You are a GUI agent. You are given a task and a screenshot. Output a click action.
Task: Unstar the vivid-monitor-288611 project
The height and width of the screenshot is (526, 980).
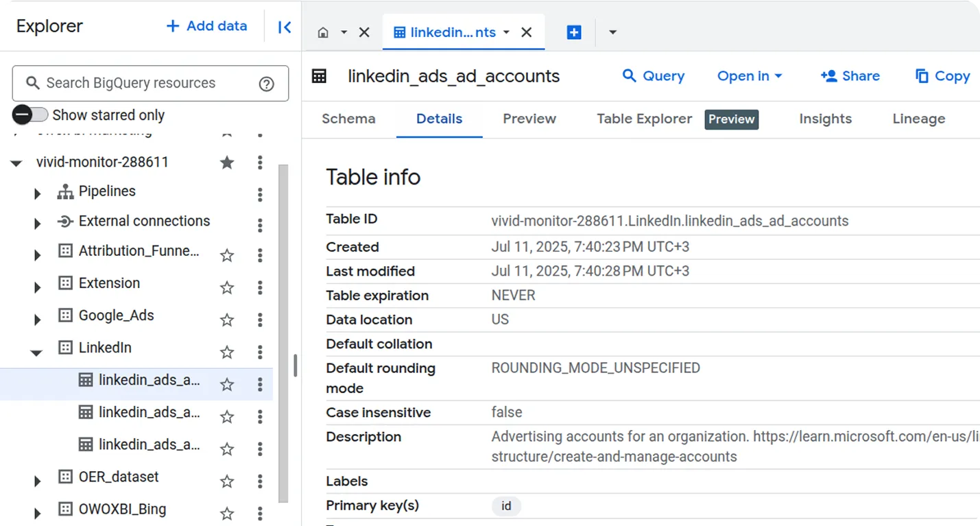tap(227, 163)
